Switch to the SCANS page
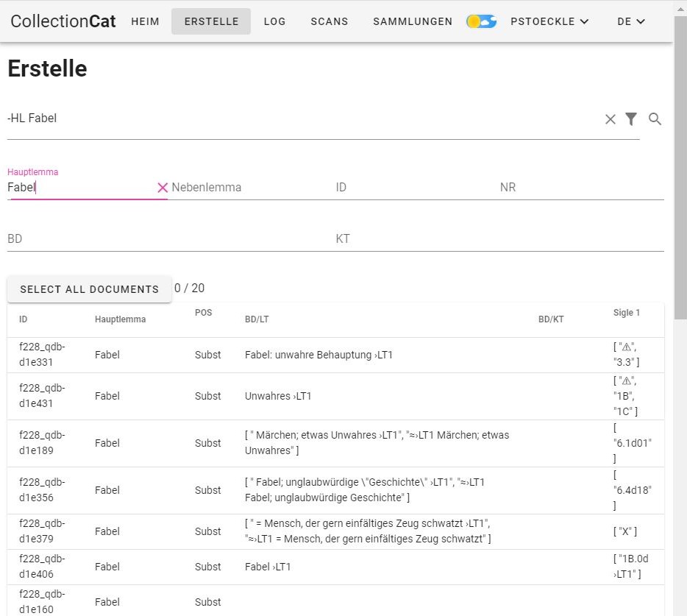 [329, 21]
